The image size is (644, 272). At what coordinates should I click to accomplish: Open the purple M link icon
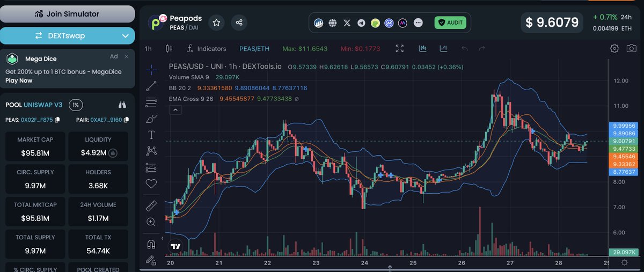(x=404, y=23)
